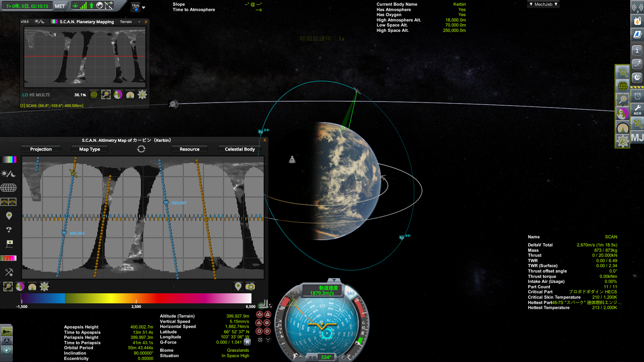Image resolution: width=644 pixels, height=362 pixels.
Task: Toggle the orbit sine-wave overlay in Altimetry sidebar
Action: pos(8,202)
